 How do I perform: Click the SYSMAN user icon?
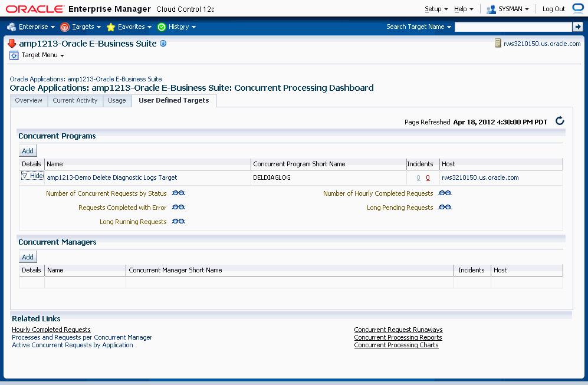(x=491, y=9)
